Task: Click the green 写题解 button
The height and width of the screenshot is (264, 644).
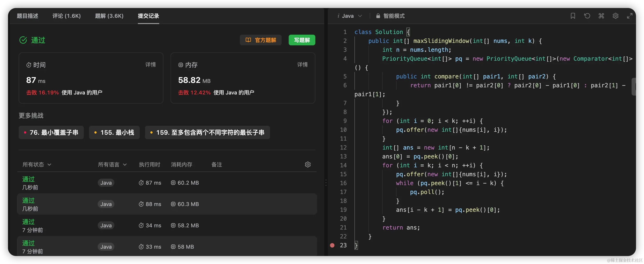Action: pyautogui.click(x=302, y=40)
